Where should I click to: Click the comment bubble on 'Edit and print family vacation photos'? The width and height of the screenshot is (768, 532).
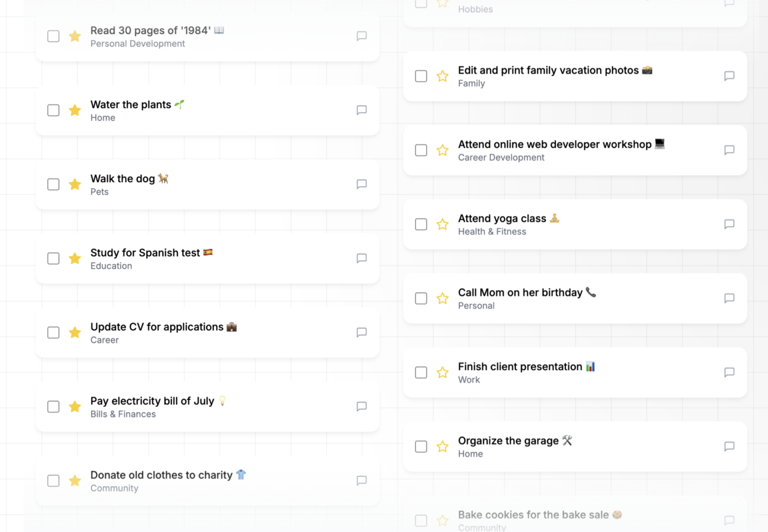[729, 76]
